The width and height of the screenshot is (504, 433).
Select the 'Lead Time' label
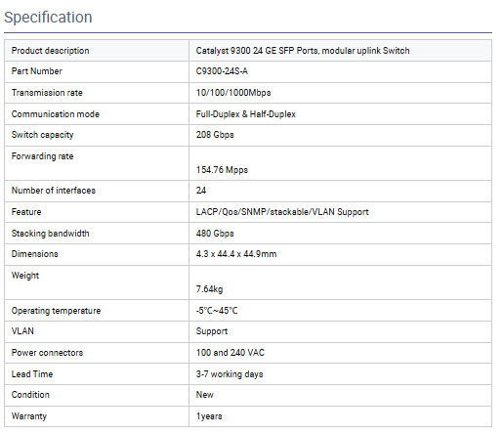click(32, 374)
